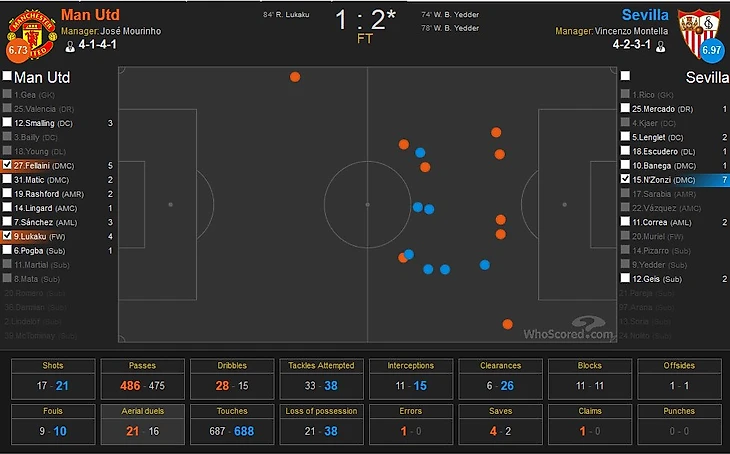
Task: Click the Sevilla team name link
Action: 645,15
